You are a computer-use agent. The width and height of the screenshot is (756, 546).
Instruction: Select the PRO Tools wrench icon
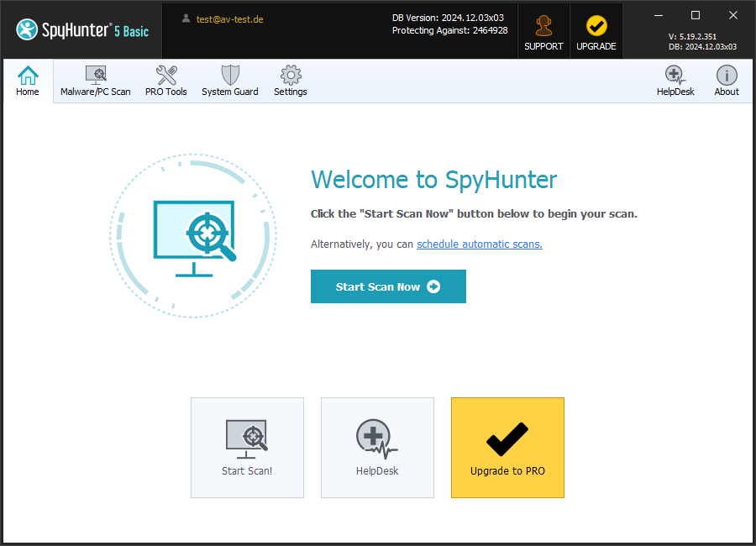pyautogui.click(x=166, y=76)
